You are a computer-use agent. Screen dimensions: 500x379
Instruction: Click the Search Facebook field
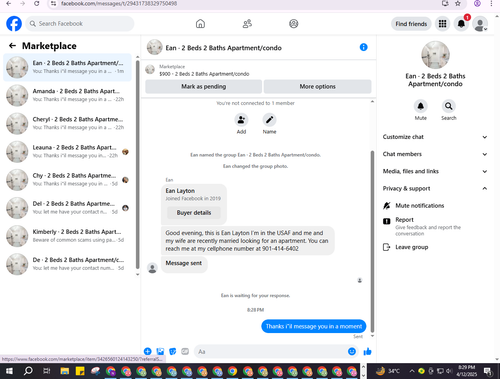click(80, 24)
